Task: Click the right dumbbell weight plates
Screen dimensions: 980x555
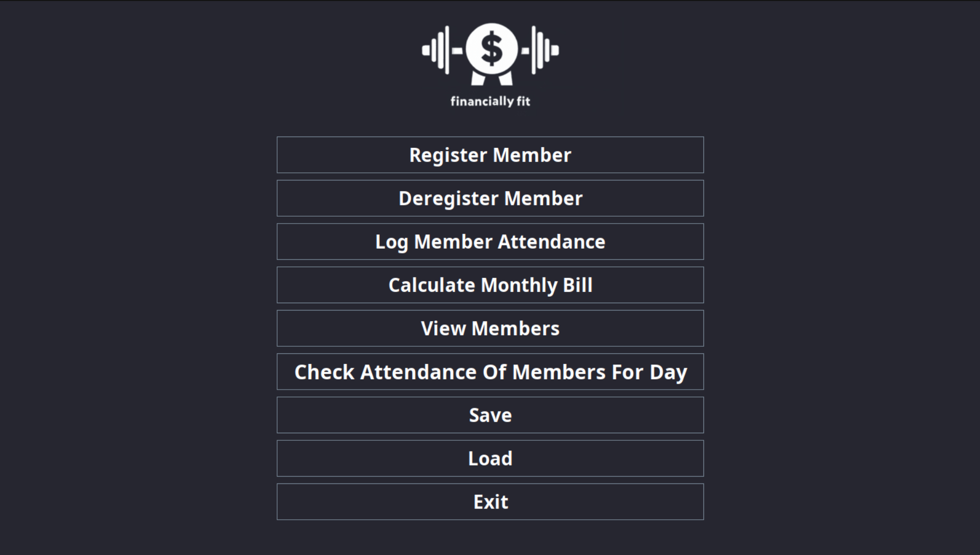Action: pos(544,50)
